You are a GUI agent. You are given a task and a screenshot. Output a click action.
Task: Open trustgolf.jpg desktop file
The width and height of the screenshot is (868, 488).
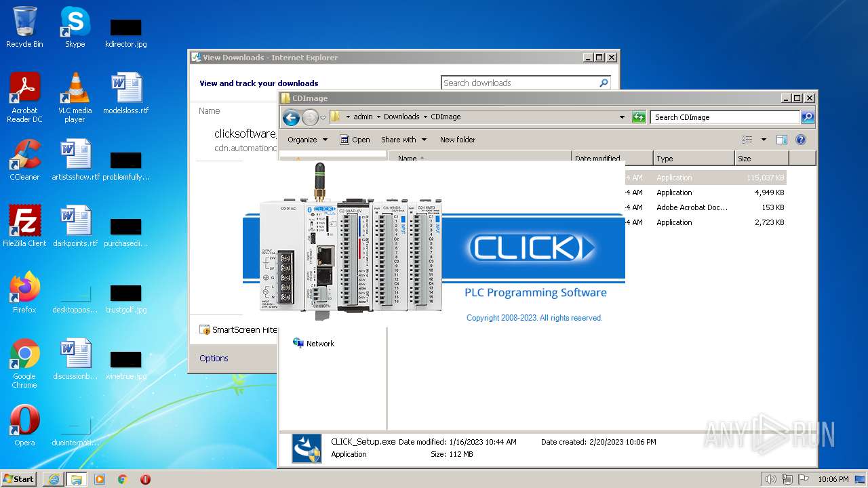125,300
